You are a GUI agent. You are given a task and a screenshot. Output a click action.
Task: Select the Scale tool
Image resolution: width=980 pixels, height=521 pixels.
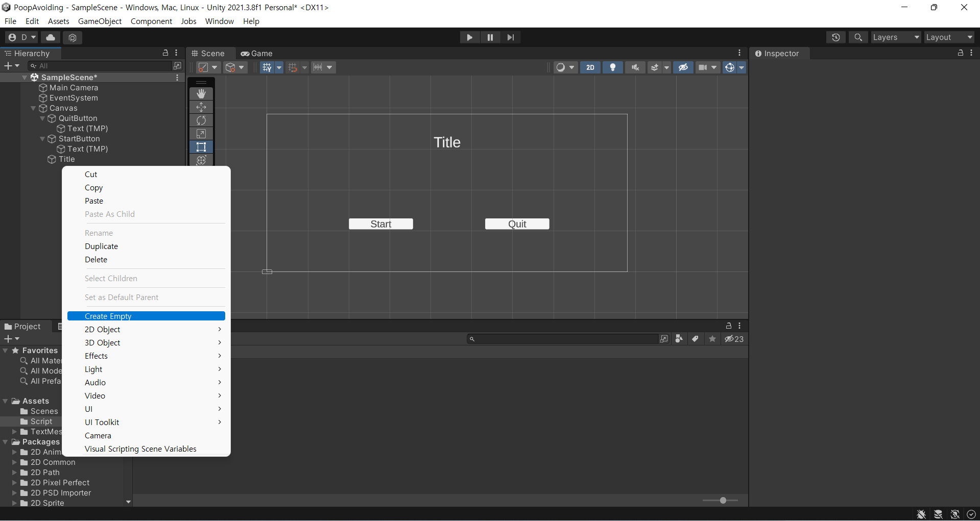(x=201, y=134)
